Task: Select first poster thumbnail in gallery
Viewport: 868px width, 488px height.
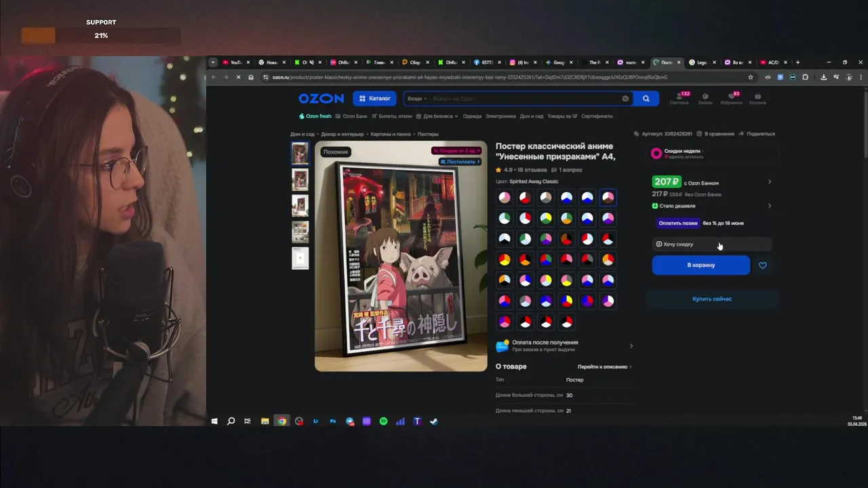Action: click(300, 153)
